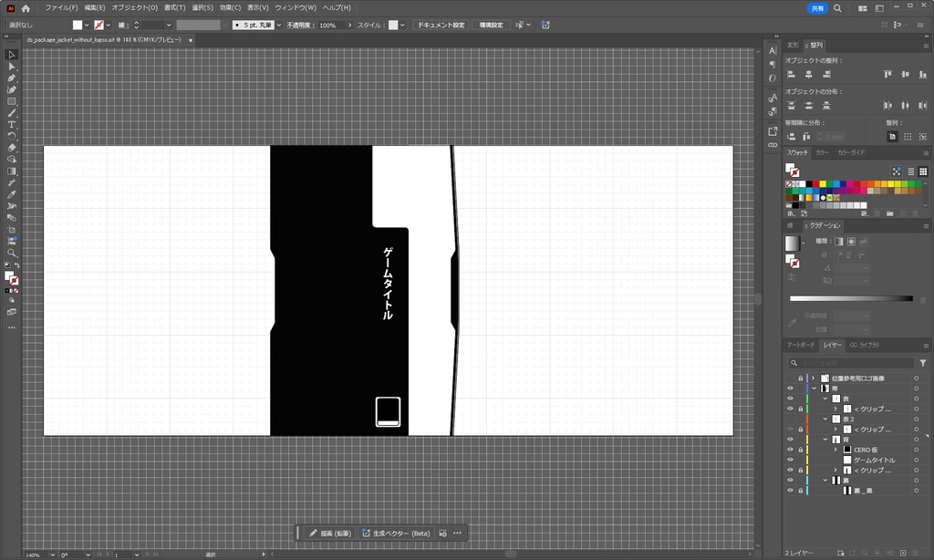Screen dimensions: 934x560
Task: Delete selection with layers trash icon
Action: (916, 554)
